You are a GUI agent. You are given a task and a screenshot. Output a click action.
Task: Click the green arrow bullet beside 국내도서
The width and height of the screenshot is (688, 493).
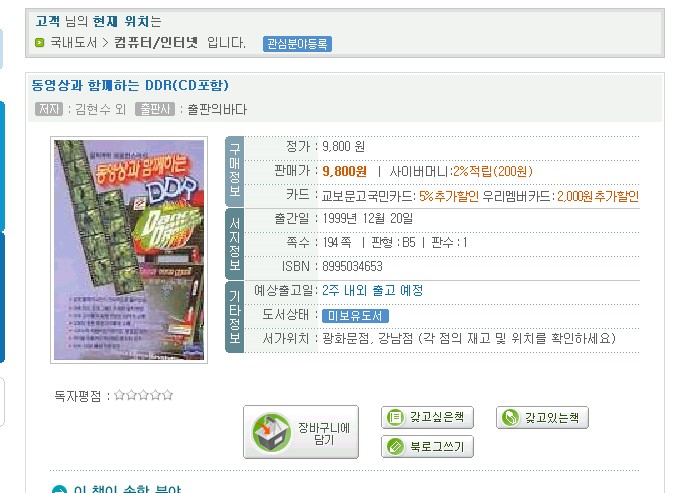[x=39, y=43]
